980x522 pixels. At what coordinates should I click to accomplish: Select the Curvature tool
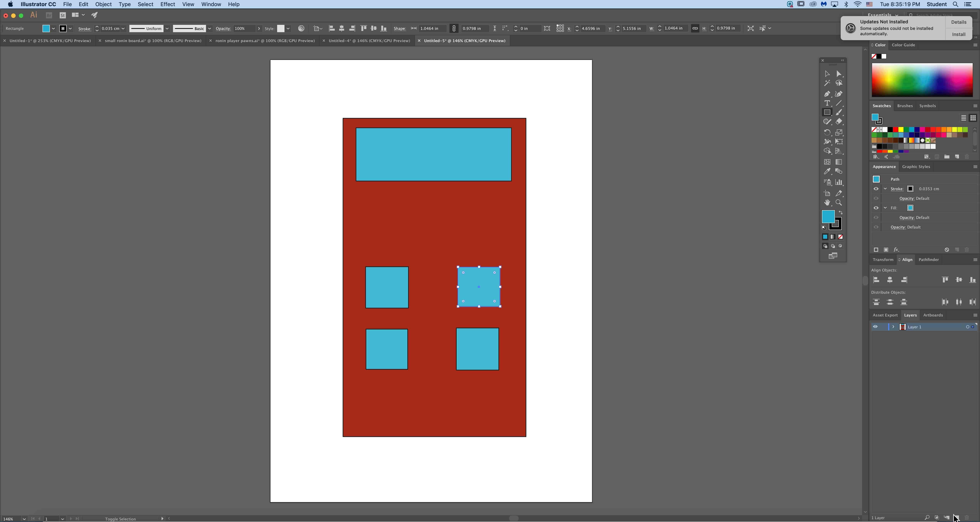(839, 94)
